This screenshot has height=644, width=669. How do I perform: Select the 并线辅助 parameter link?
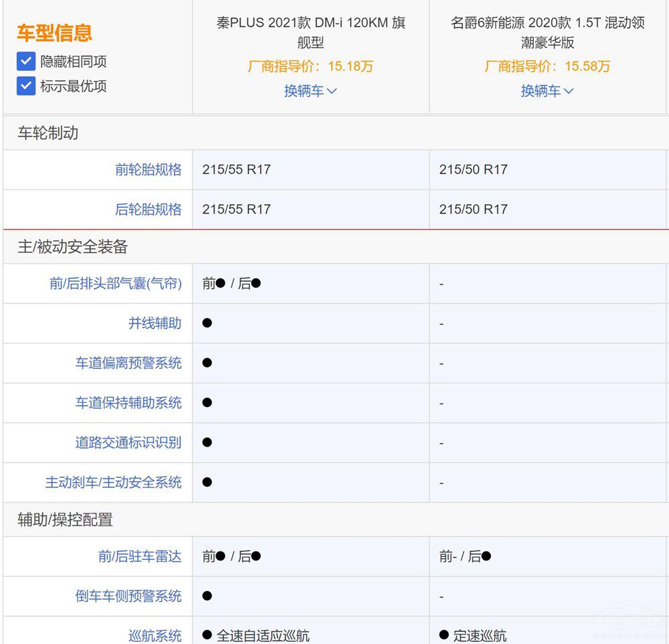pyautogui.click(x=155, y=323)
